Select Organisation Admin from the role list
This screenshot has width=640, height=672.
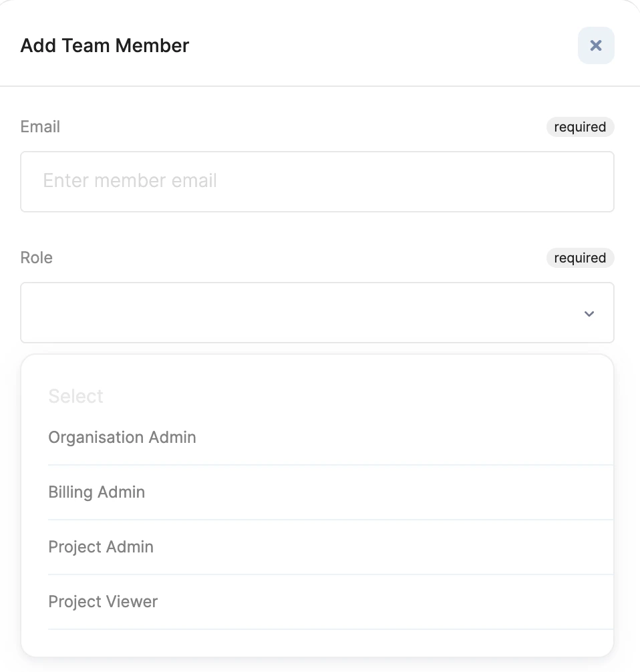point(122,438)
